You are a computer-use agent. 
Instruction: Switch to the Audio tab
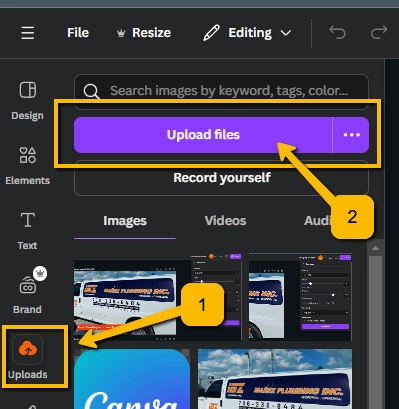pyautogui.click(x=317, y=221)
